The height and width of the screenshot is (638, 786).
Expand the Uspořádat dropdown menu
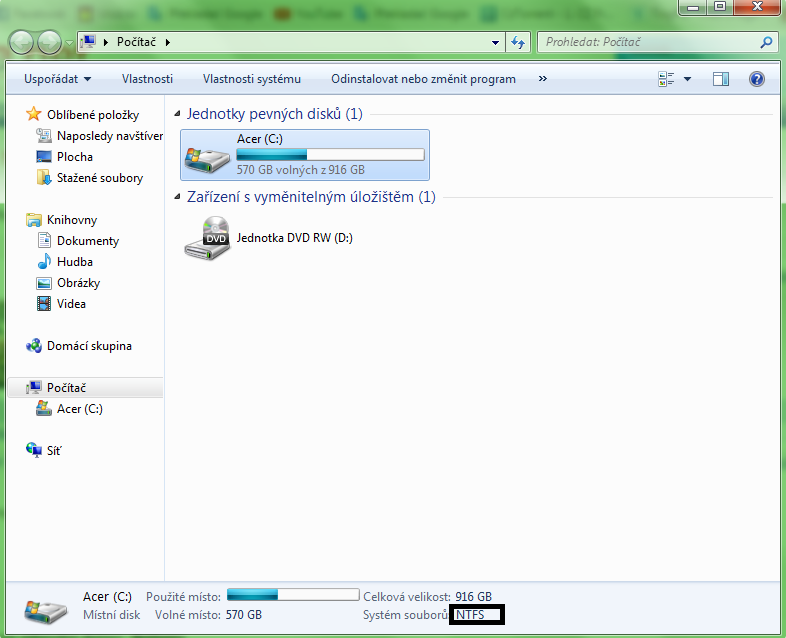click(58, 79)
